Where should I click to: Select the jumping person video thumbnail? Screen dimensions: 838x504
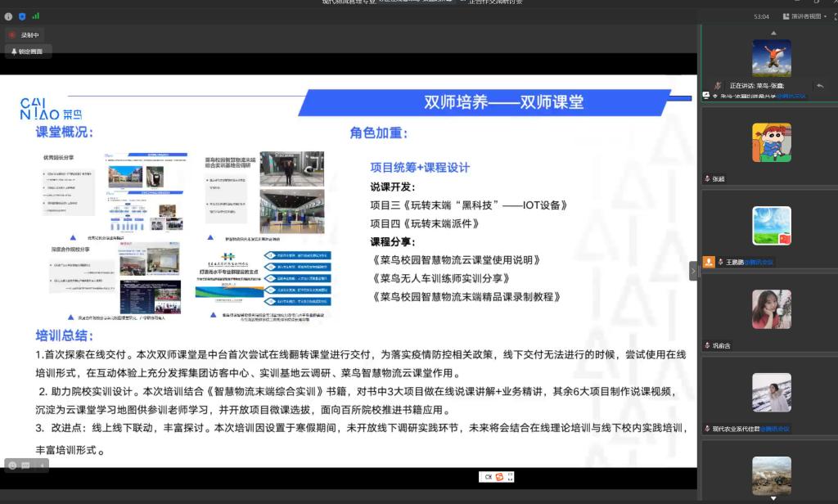click(x=771, y=58)
